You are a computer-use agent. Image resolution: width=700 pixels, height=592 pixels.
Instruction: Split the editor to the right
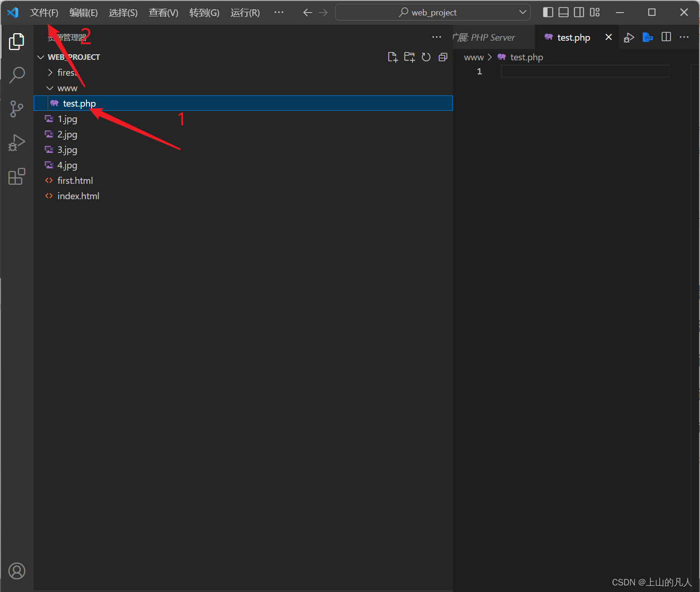pyautogui.click(x=666, y=37)
